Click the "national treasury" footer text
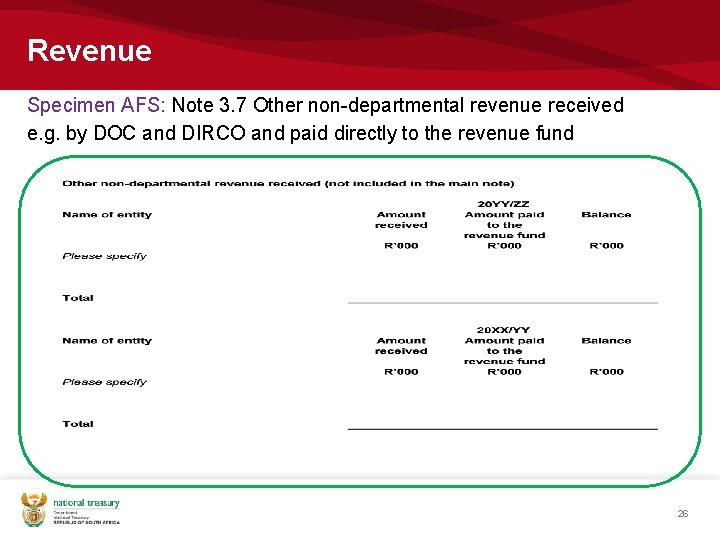This screenshot has width=720, height=540. [x=86, y=503]
